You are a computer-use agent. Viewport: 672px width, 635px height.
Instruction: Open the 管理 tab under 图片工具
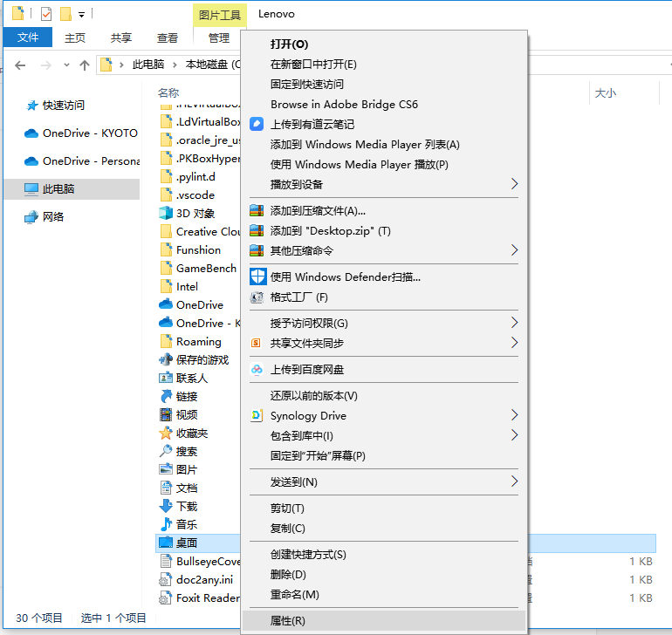(x=219, y=38)
